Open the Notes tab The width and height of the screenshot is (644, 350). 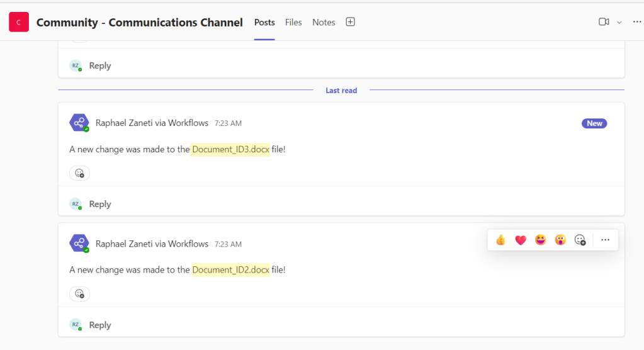(x=324, y=22)
